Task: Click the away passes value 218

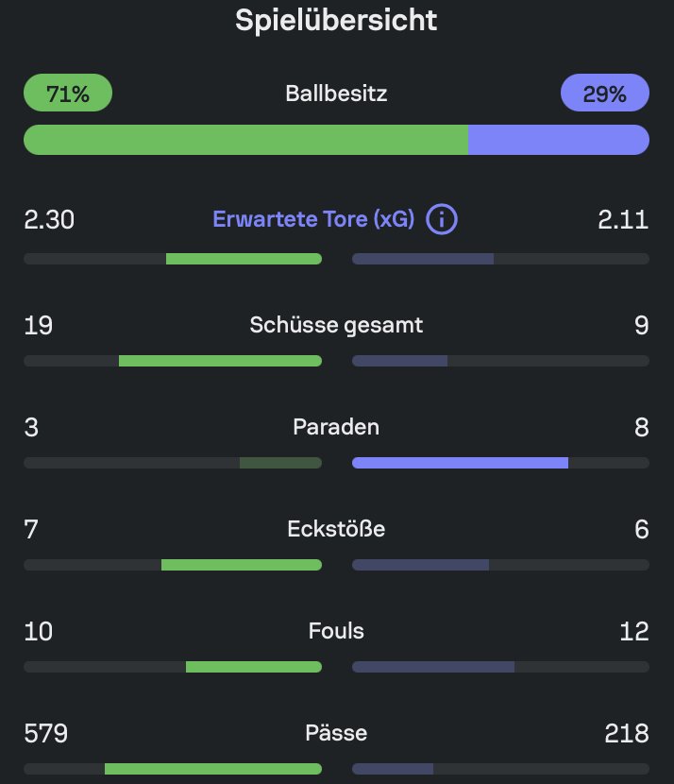Action: pos(627,734)
